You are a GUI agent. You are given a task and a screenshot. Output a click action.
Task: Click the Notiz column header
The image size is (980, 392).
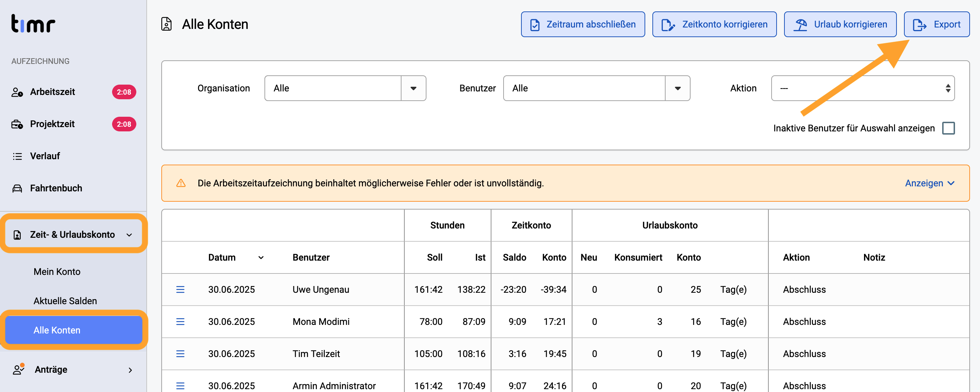[874, 258]
